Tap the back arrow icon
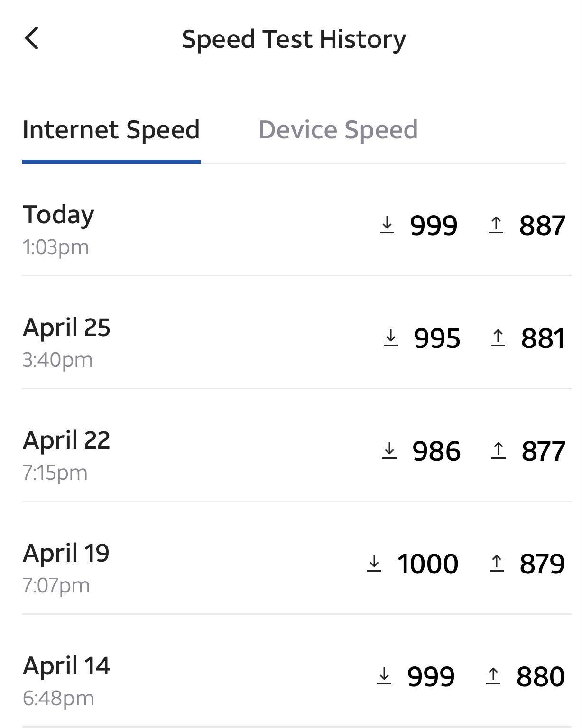 [x=32, y=38]
